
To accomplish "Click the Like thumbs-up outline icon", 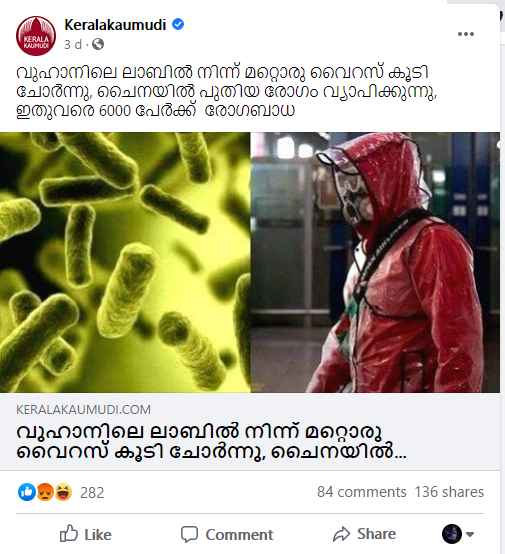I will [x=69, y=534].
